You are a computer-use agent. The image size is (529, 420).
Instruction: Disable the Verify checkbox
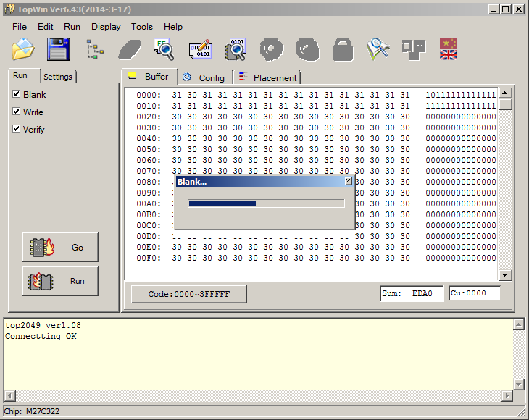pyautogui.click(x=17, y=129)
